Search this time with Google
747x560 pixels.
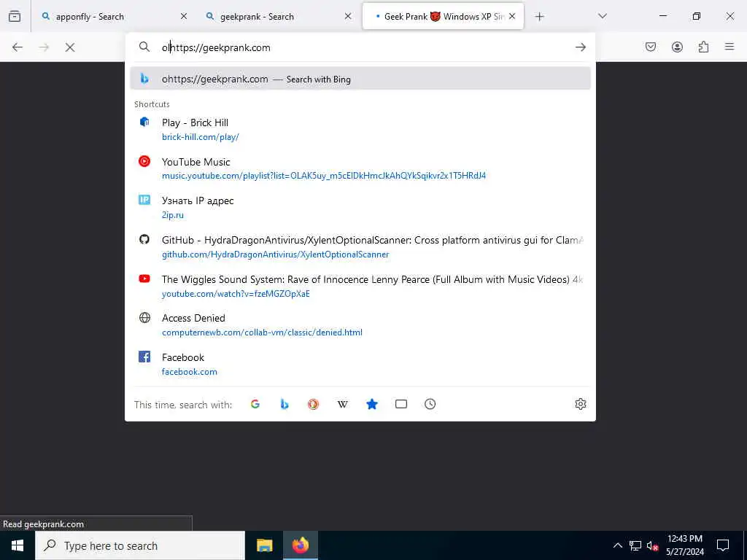255,404
